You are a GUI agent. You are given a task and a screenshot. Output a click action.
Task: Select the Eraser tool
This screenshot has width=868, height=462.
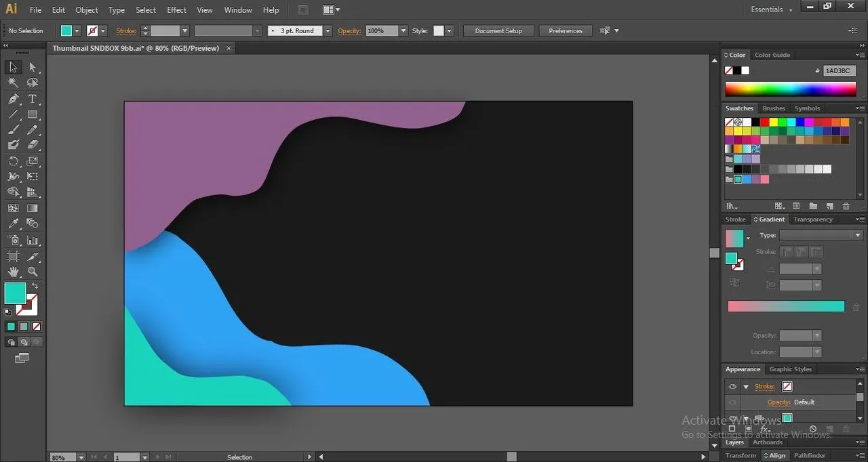(x=33, y=145)
